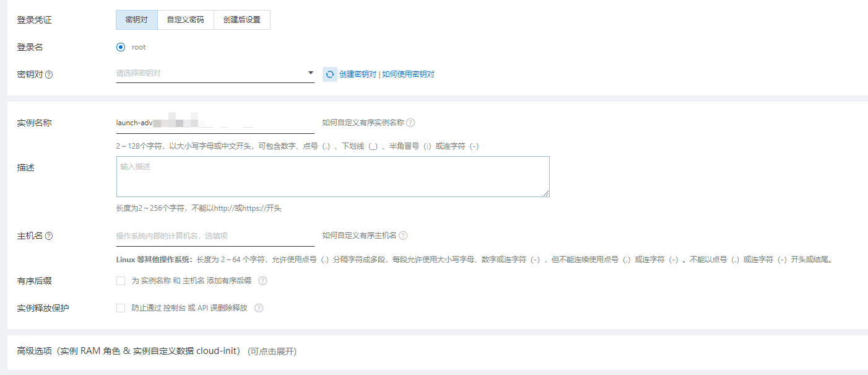Click the dropdown arrow on key pair selector

point(310,73)
